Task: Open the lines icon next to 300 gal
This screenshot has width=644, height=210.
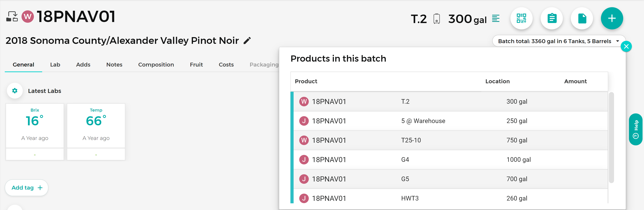Action: 495,18
